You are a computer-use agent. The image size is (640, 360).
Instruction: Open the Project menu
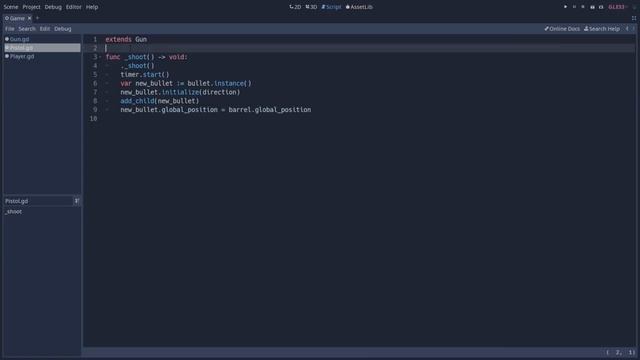[x=31, y=7]
